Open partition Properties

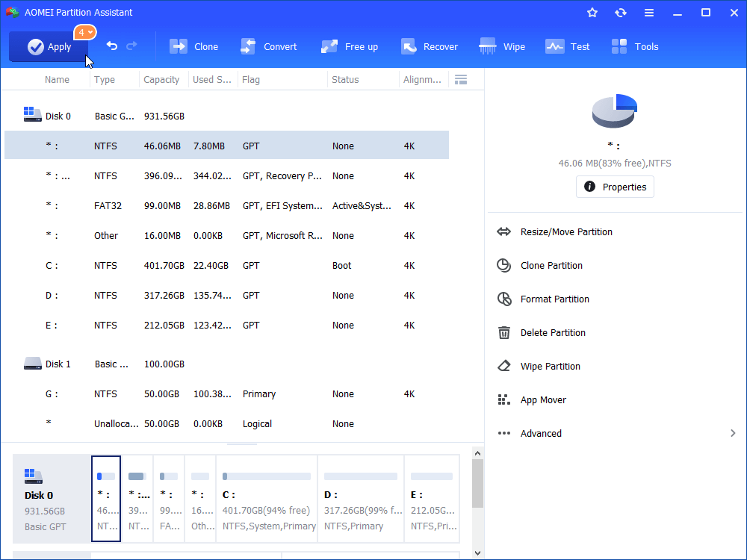click(615, 187)
